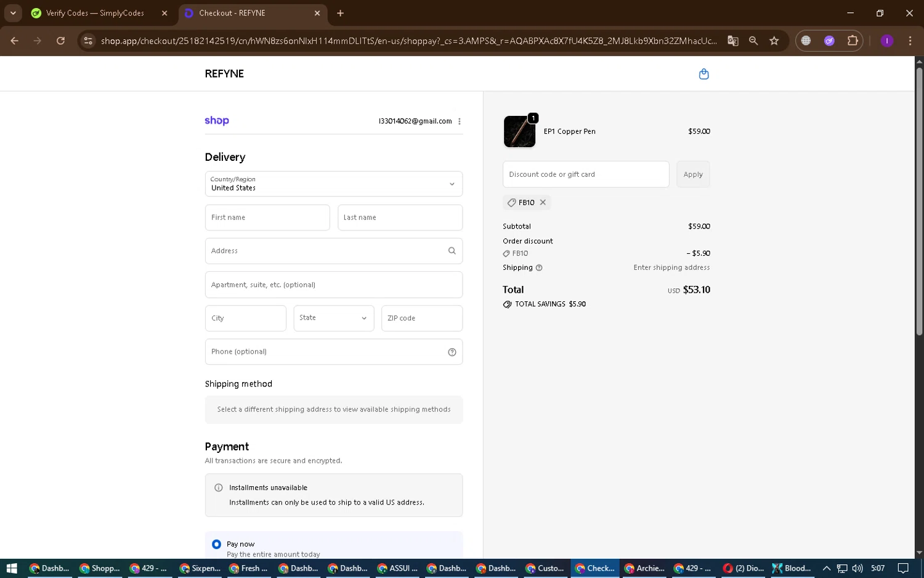The image size is (924, 578).
Task: Click the page vertical scrollbar
Action: click(919, 200)
